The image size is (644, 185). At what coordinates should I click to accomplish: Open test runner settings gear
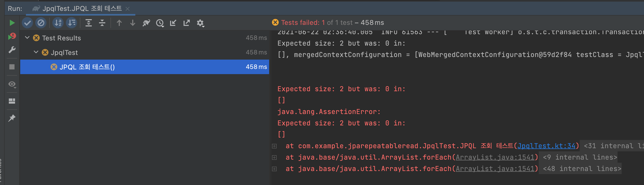coord(200,23)
